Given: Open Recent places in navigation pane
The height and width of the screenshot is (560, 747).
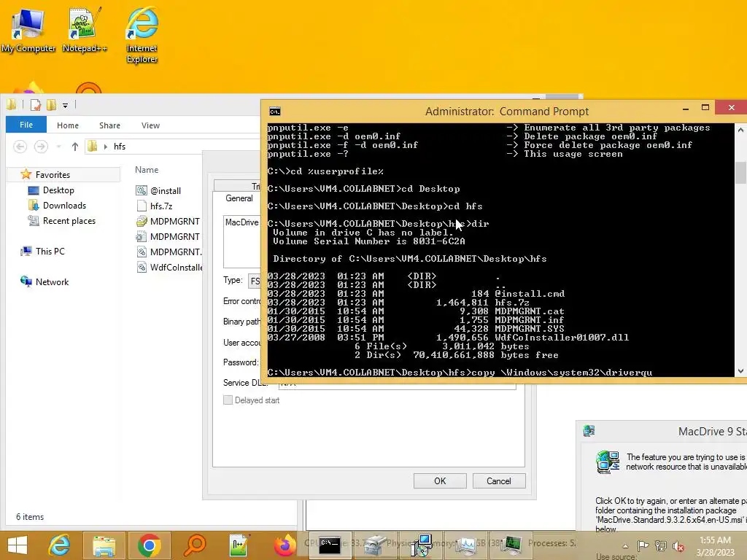Looking at the screenshot, I should click(69, 220).
